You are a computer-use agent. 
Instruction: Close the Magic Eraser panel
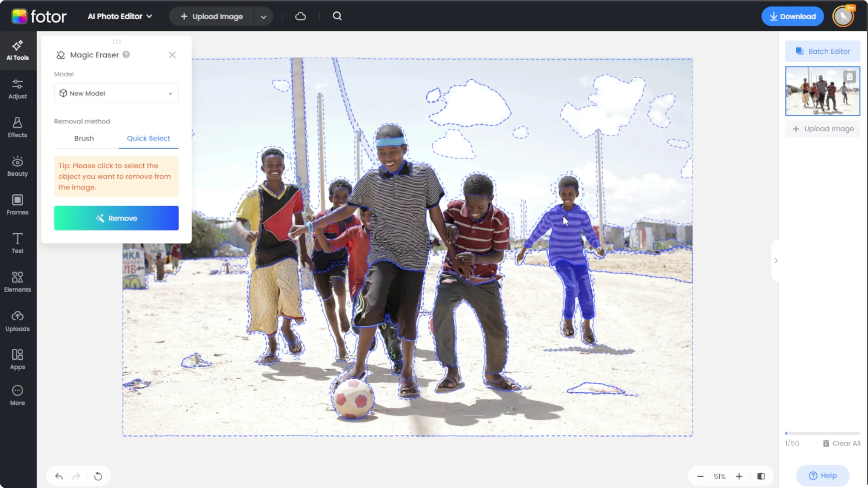[x=172, y=55]
